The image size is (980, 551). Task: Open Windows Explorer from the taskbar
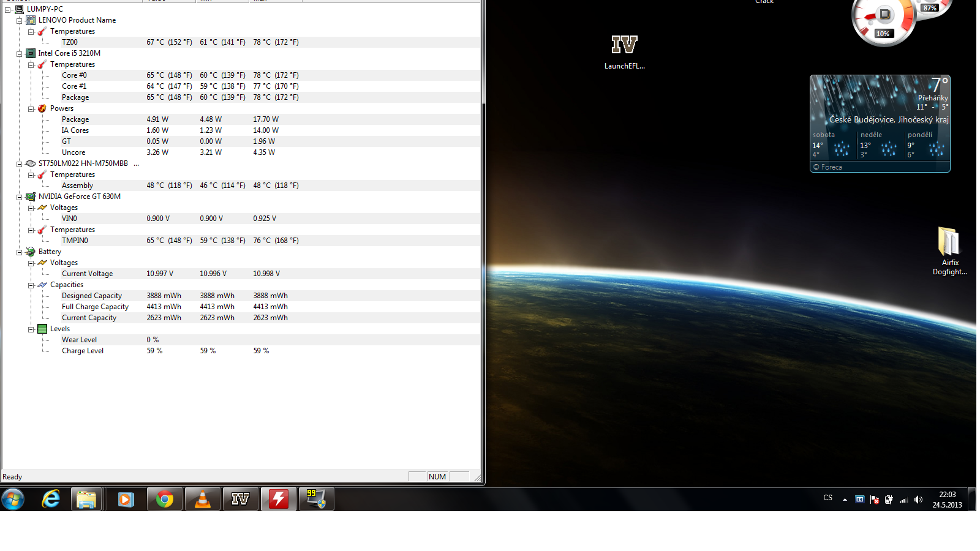point(86,499)
